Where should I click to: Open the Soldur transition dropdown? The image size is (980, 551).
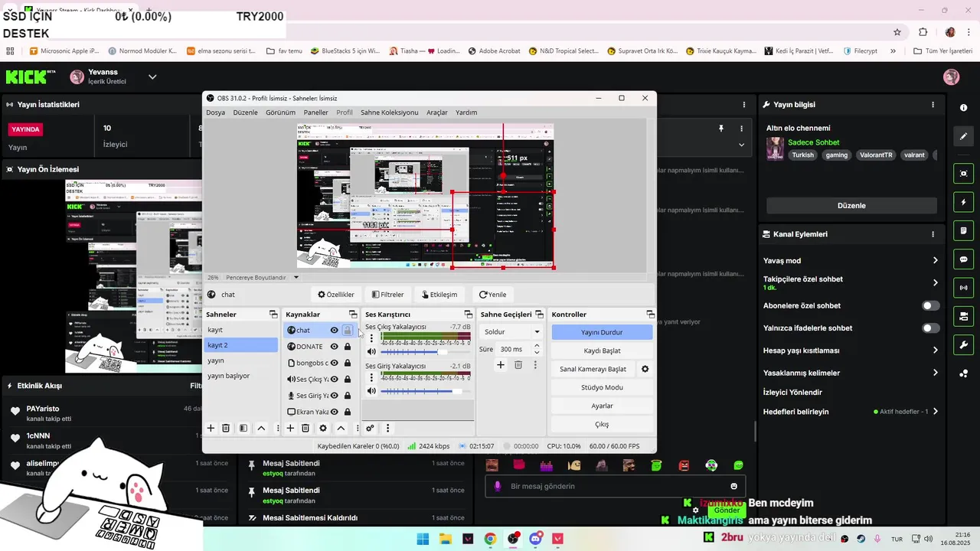click(511, 332)
